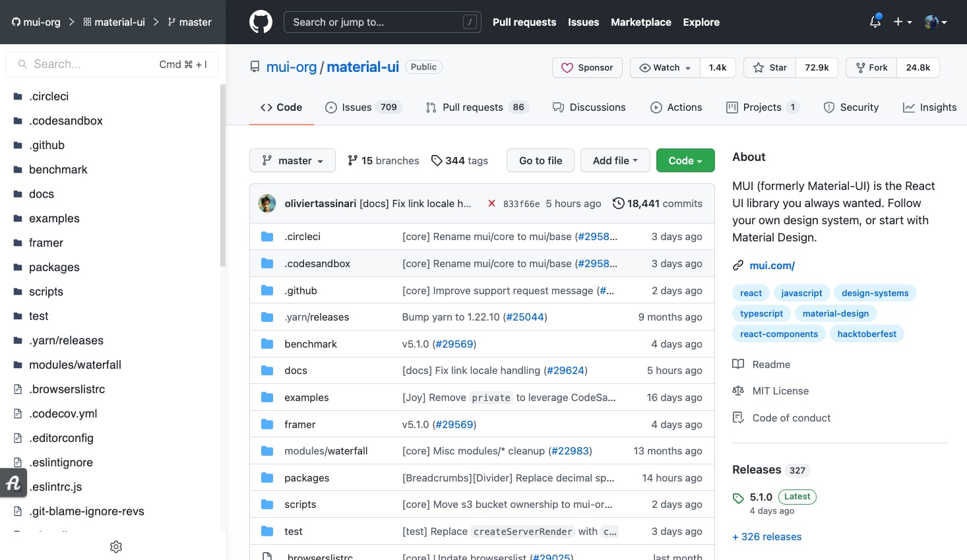Screen dimensions: 967x560
Task: Open + 326 releases link
Action: click(x=766, y=536)
